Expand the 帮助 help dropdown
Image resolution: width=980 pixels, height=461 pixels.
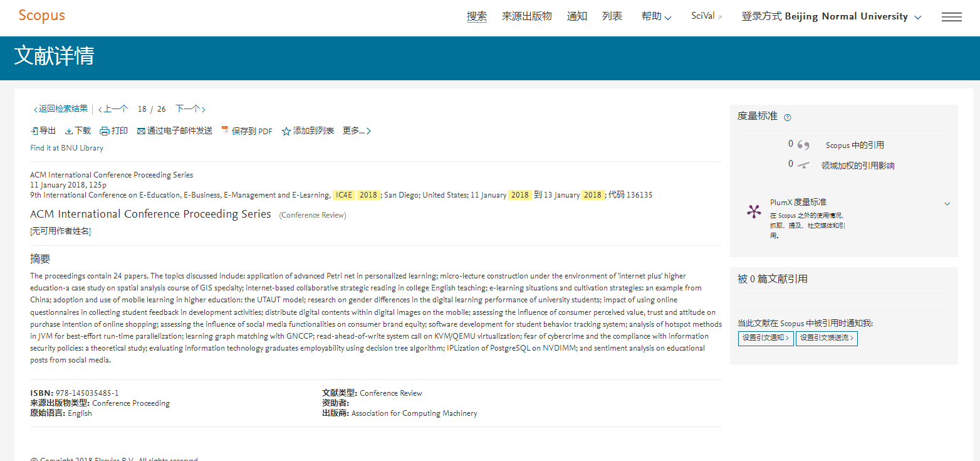pos(656,17)
